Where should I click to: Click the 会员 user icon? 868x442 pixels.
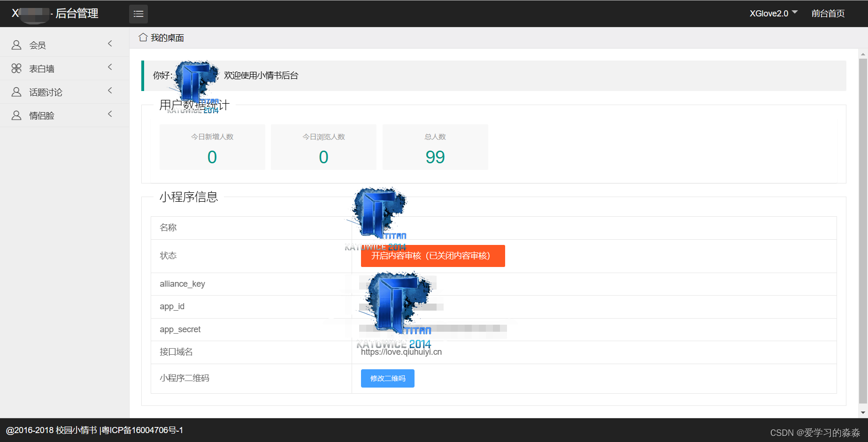click(x=16, y=45)
